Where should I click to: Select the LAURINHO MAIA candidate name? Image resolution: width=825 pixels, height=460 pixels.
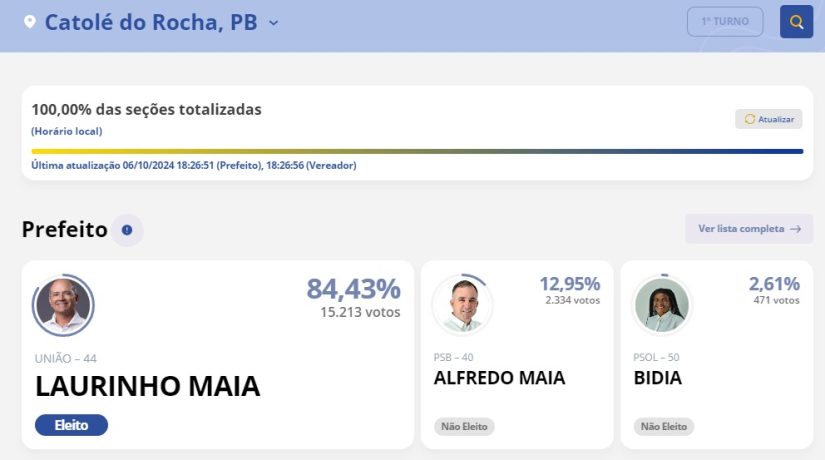pos(147,387)
